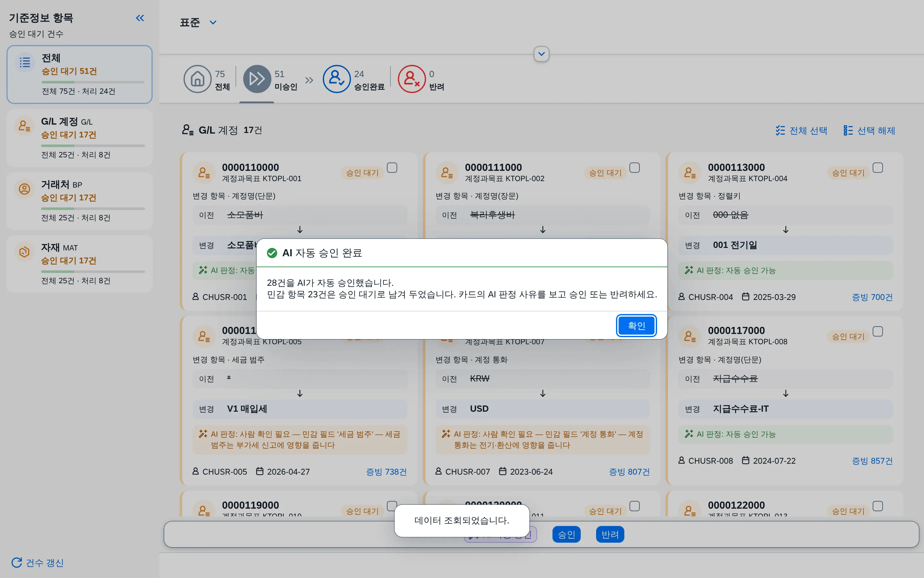Click 전체 선택 link
Image resolution: width=924 pixels, height=578 pixels.
[x=801, y=131]
